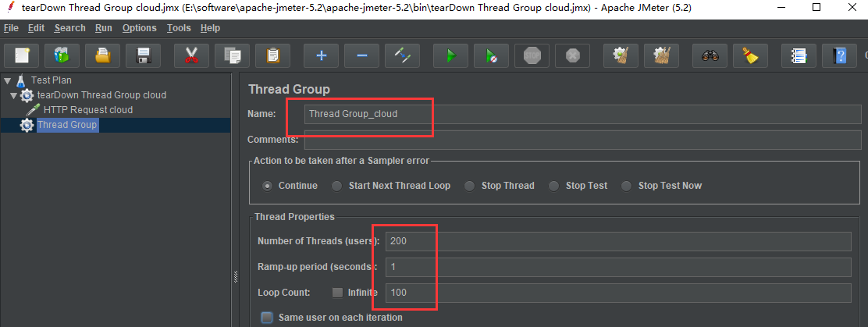This screenshot has width=868, height=327.
Task: Open Help with question mark icon
Action: (839, 55)
